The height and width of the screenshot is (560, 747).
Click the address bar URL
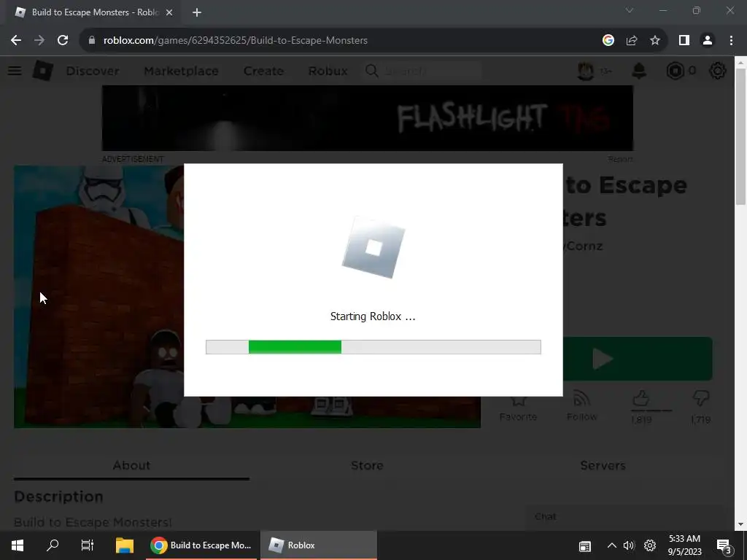236,41
